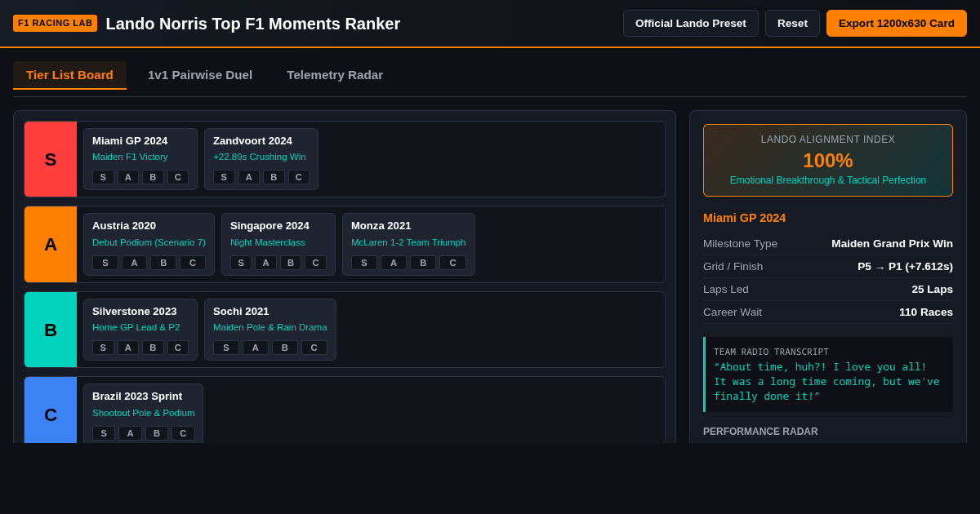The image size is (980, 514).
Task: Click the teal B tier row label
Action: [x=51, y=330]
